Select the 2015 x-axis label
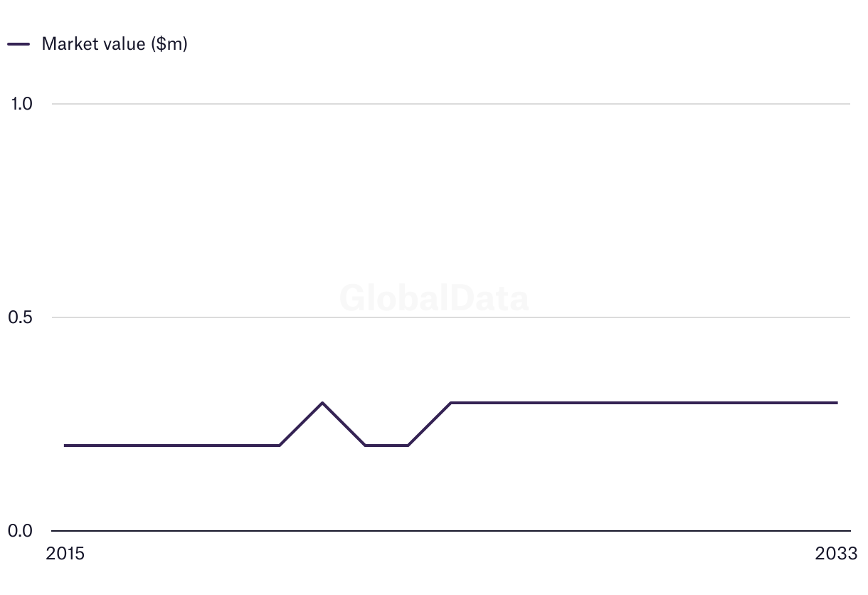The height and width of the screenshot is (595, 868). click(x=65, y=554)
